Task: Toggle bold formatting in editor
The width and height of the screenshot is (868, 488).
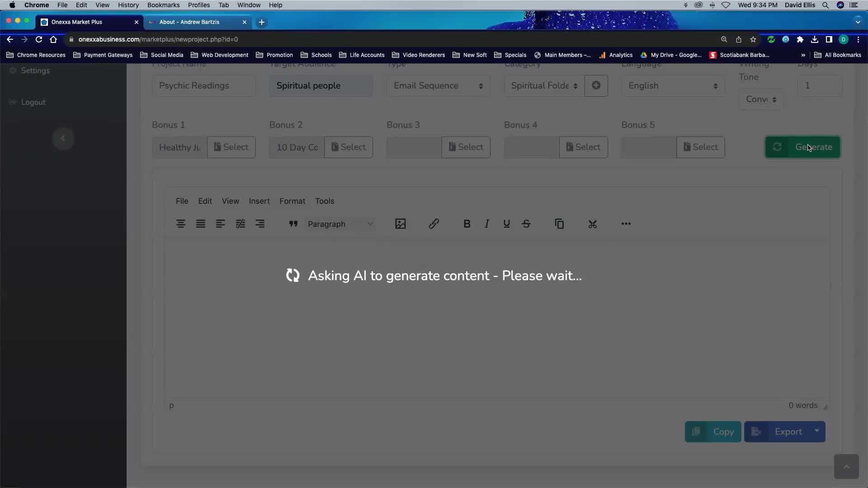Action: [467, 224]
